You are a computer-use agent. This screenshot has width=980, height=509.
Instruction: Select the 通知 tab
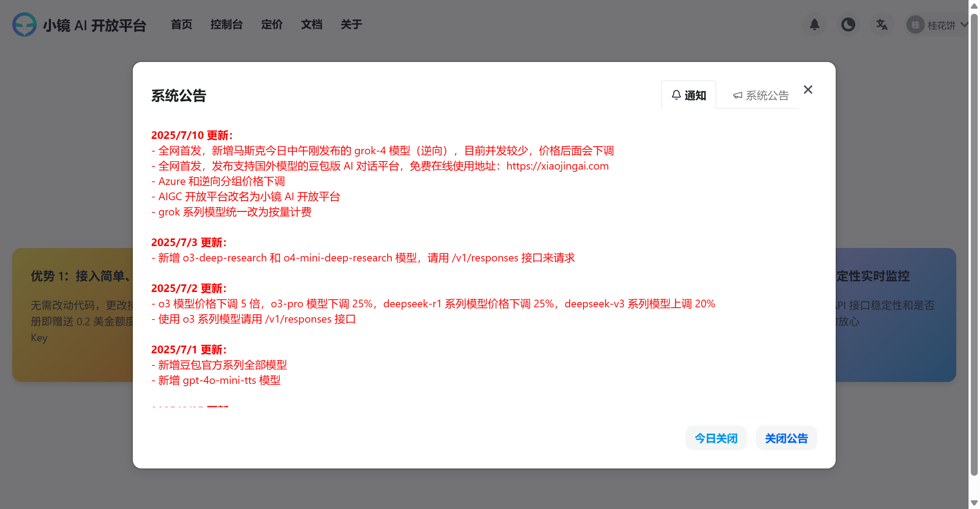pos(688,95)
